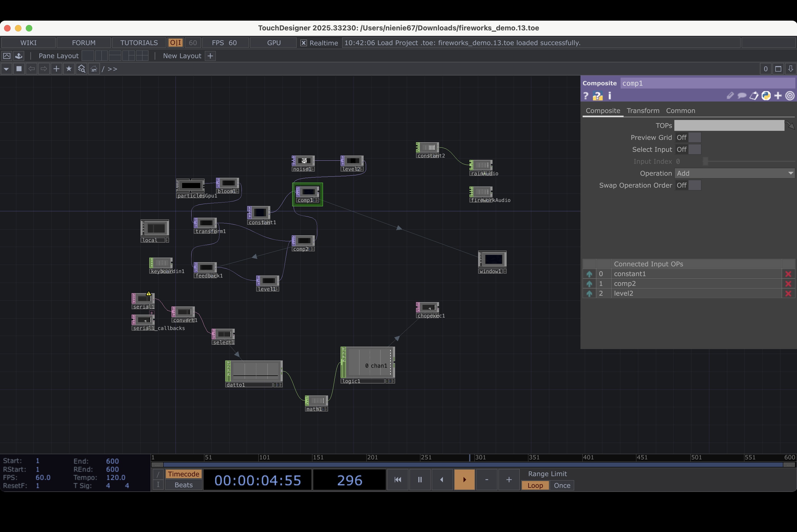The height and width of the screenshot is (532, 797).
Task: Click the save/export layout icon
Action: tap(19, 56)
